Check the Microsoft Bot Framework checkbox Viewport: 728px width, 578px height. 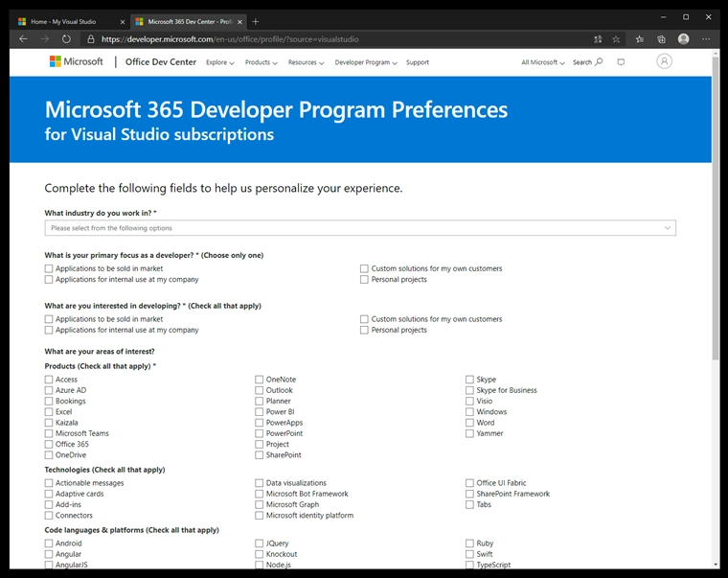pos(259,494)
